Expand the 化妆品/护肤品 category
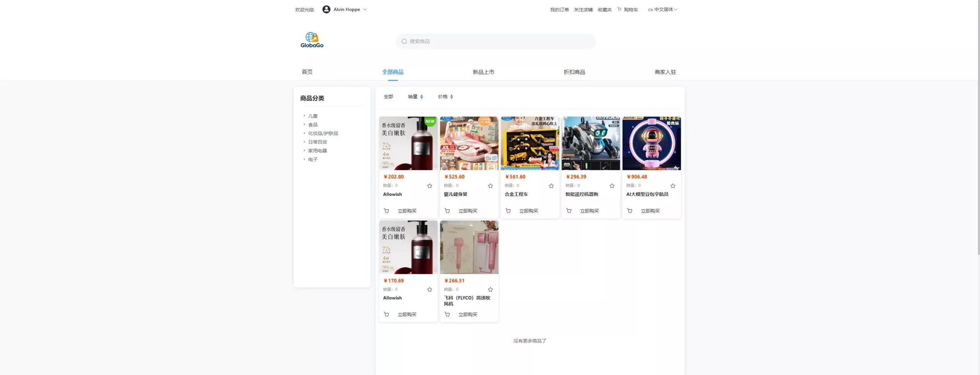 (323, 134)
